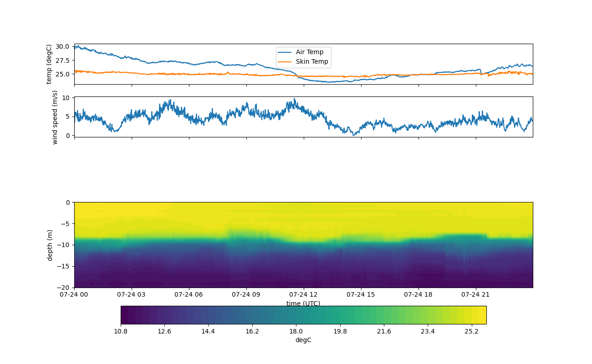Screen dimensions: 592x364
Task: Select the 07-24 12 time tick label
Action: coord(303,295)
